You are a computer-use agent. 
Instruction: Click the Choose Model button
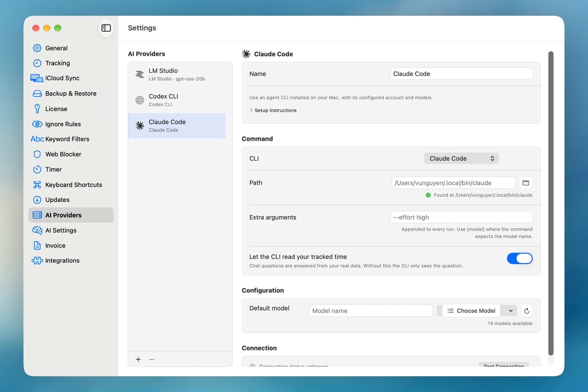point(471,311)
